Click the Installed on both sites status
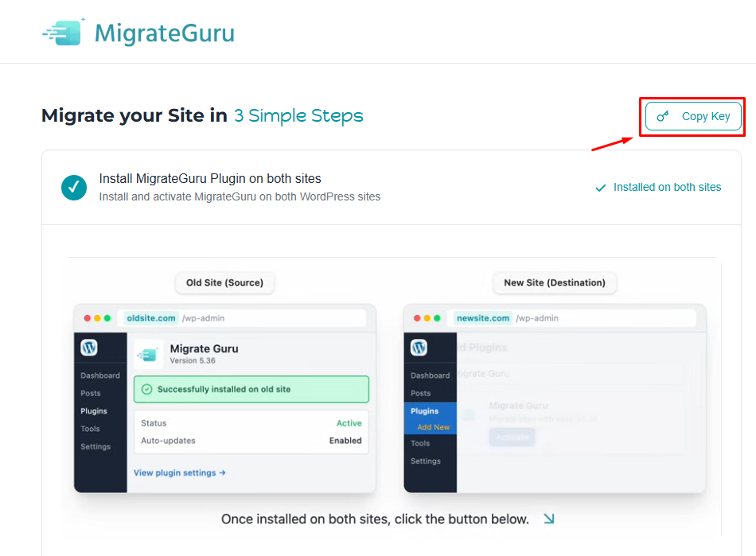This screenshot has height=556, width=756. (658, 187)
